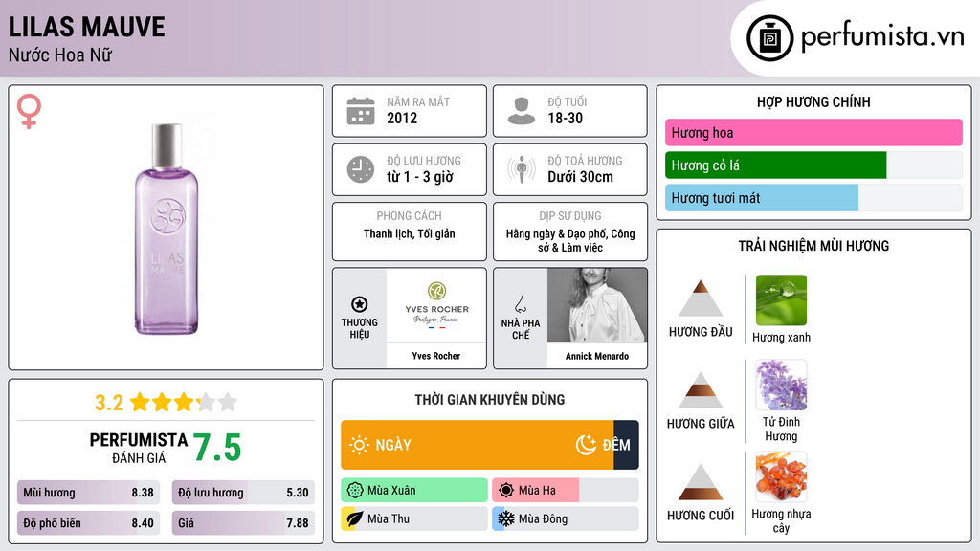Open the Annick Menardo perfumer photo
This screenshot has width=980, height=551.
pyautogui.click(x=597, y=305)
